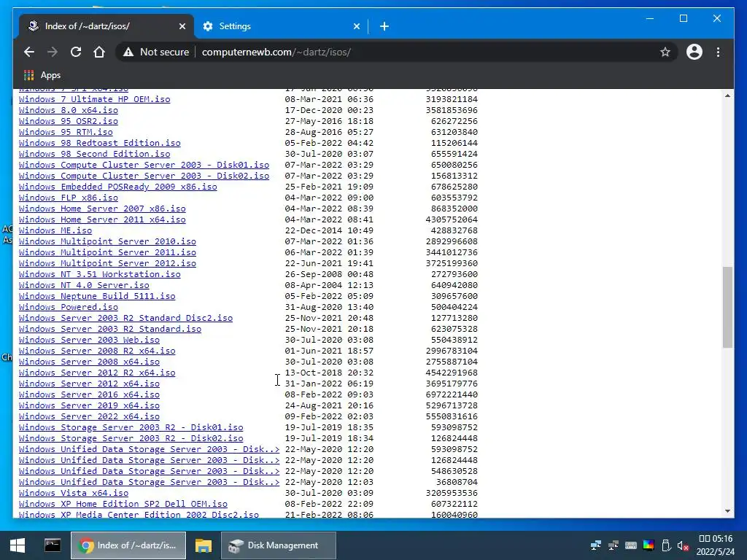Switch to Disk Management in taskbar
This screenshot has width=747, height=560.
278,545
